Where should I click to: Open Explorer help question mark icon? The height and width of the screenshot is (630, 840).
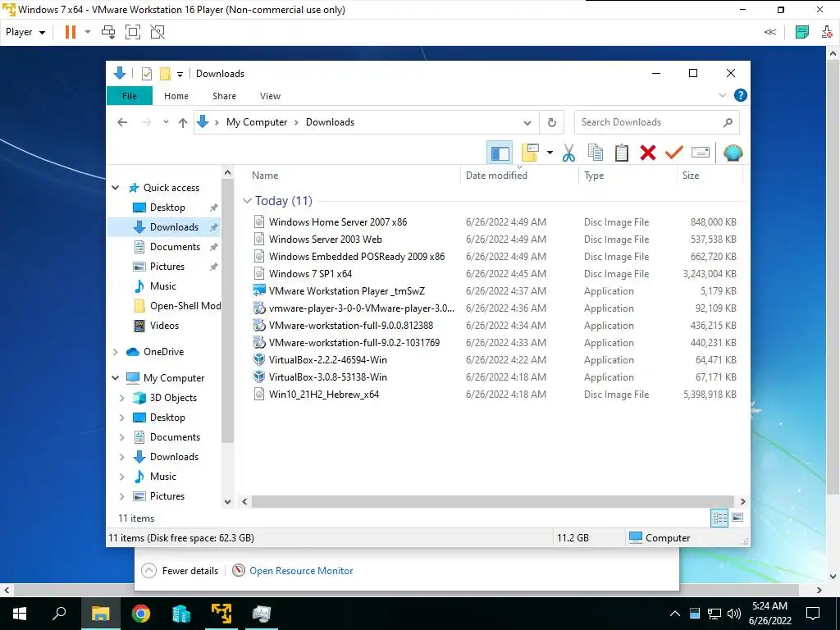coord(741,95)
